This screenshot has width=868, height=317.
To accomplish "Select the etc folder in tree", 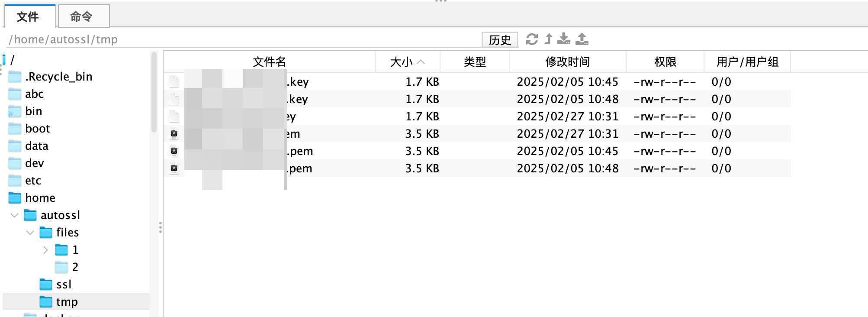I will tap(33, 181).
